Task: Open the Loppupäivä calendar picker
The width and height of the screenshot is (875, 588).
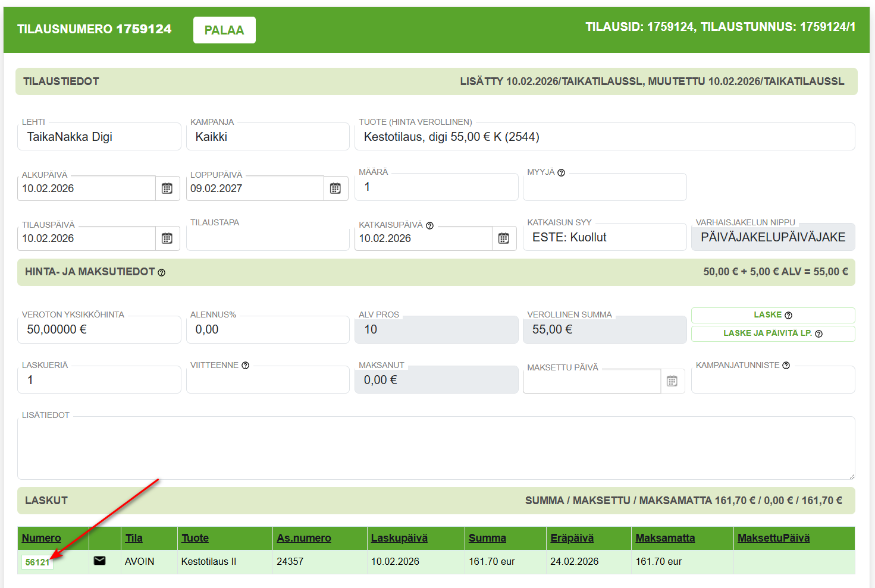Action: [x=335, y=188]
